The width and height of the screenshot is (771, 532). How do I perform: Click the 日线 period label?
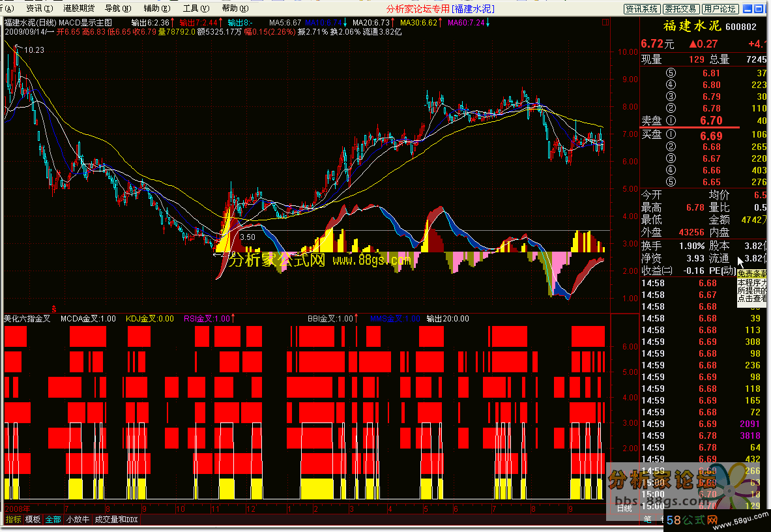tap(624, 509)
